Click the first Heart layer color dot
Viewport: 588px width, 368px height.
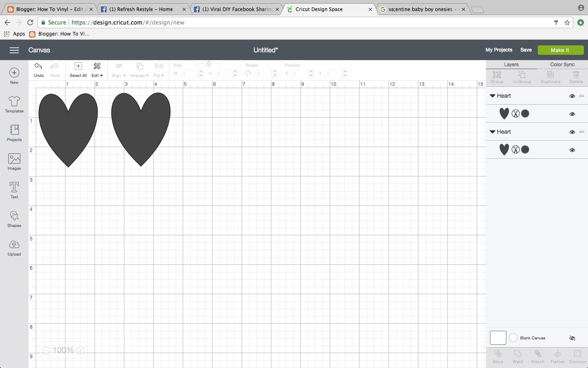click(x=526, y=114)
